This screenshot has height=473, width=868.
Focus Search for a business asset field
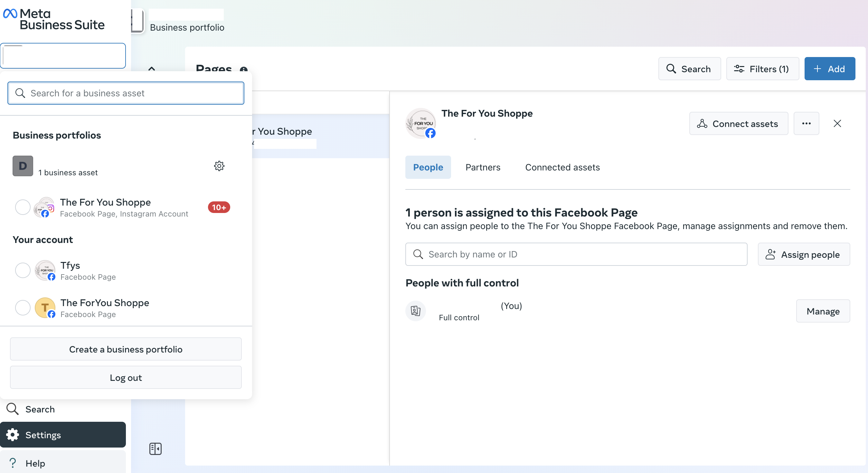[126, 93]
